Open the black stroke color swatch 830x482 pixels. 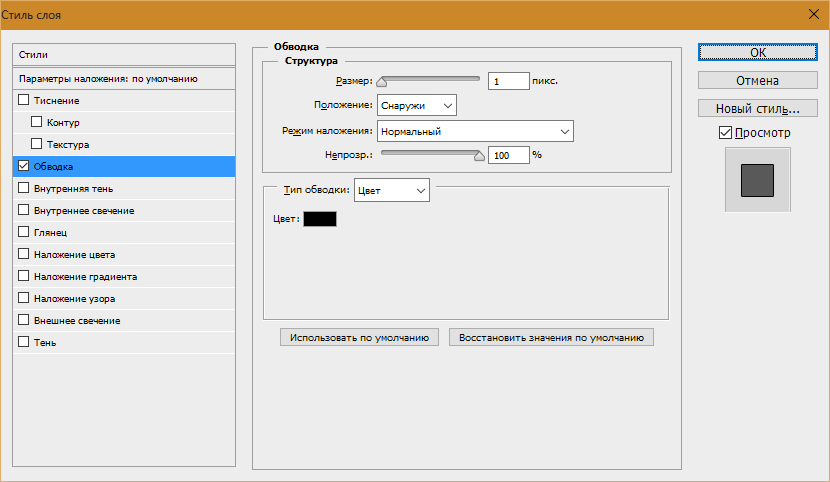(x=320, y=219)
